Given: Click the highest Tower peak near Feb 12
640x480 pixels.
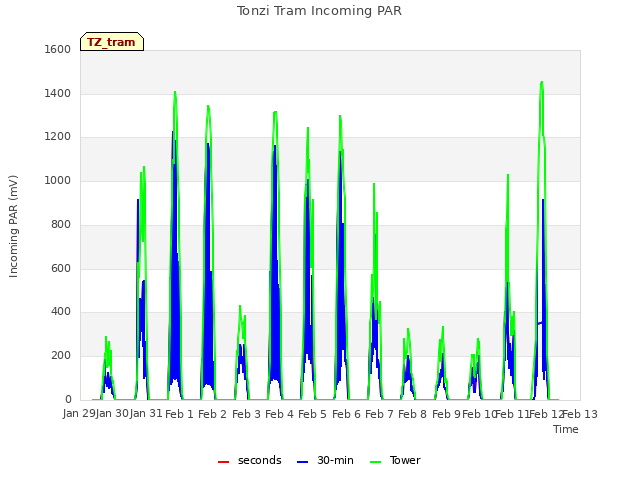Looking at the screenshot, I should [542, 82].
